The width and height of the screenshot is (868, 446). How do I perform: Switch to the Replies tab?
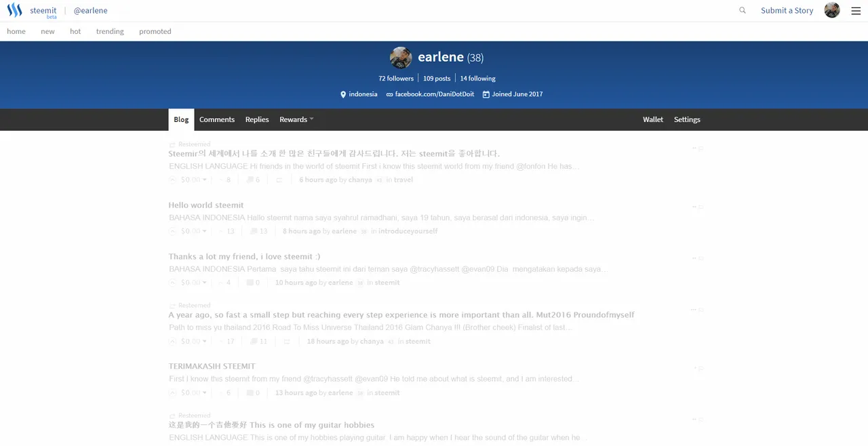coord(257,119)
